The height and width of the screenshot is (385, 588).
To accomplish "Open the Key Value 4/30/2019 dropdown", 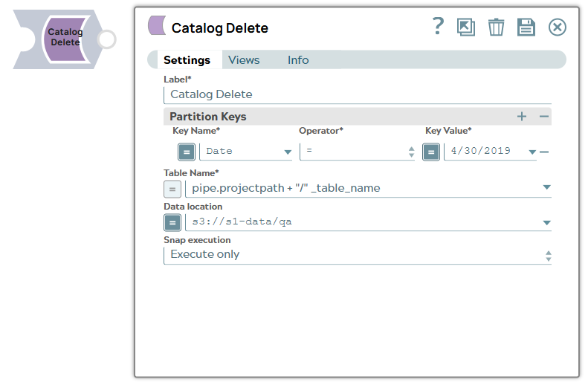I will (x=532, y=152).
